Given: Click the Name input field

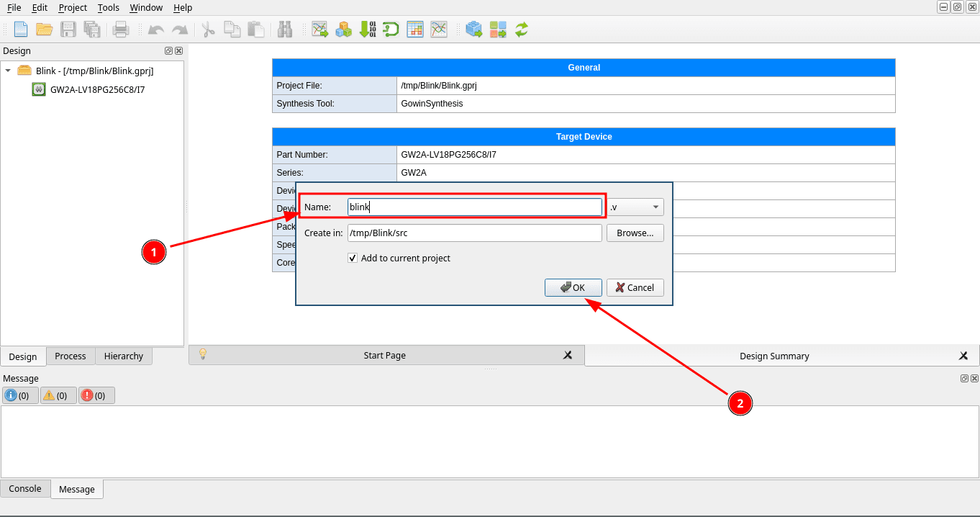Looking at the screenshot, I should point(475,207).
